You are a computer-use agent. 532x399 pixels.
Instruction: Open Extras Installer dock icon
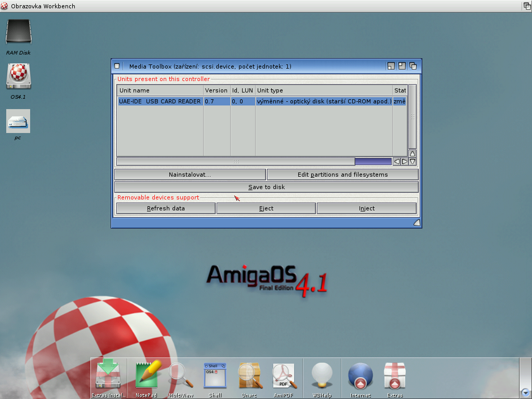click(x=108, y=375)
